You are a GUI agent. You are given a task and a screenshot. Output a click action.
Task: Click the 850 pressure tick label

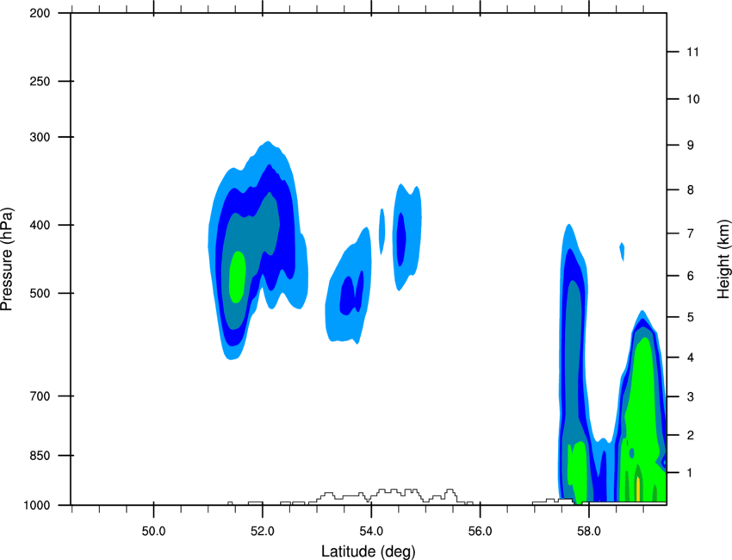40,456
